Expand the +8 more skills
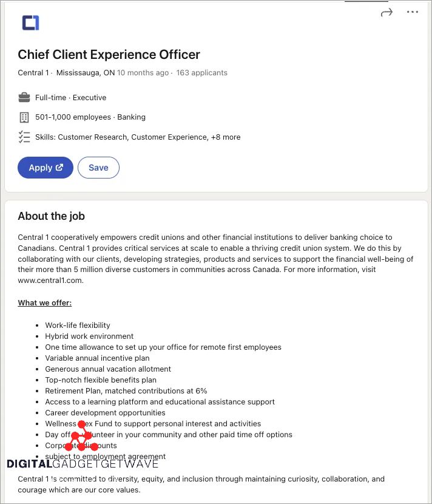Image resolution: width=432 pixels, height=504 pixels. [x=226, y=137]
